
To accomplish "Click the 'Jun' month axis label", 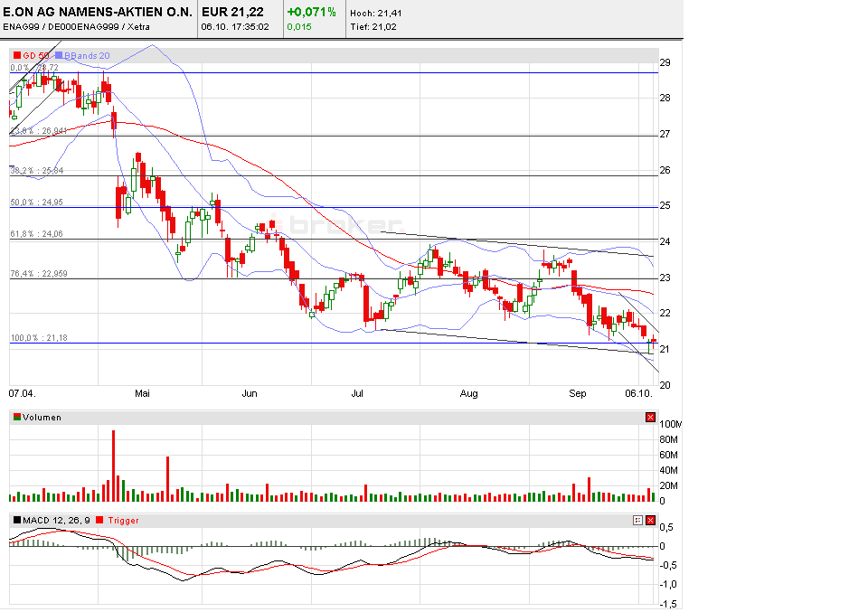I will (250, 393).
